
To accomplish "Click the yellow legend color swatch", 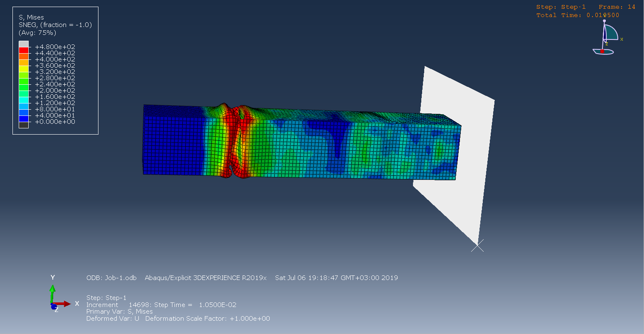I will 24,69.
